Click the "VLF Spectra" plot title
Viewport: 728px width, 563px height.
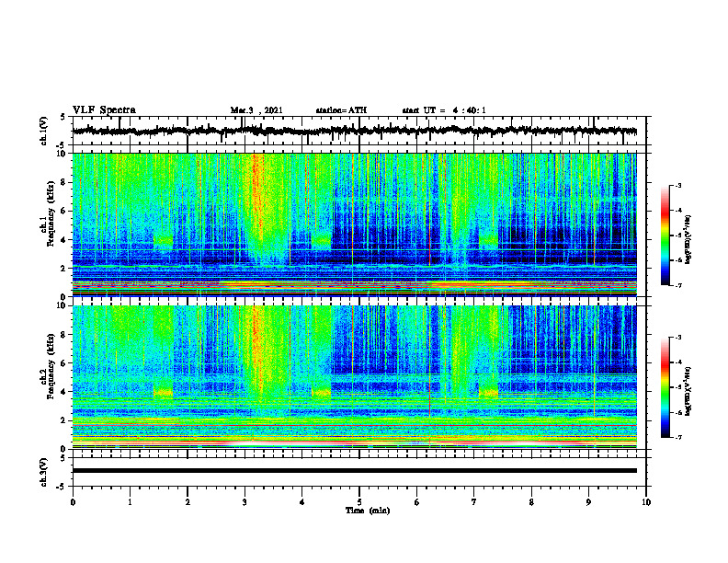104,110
